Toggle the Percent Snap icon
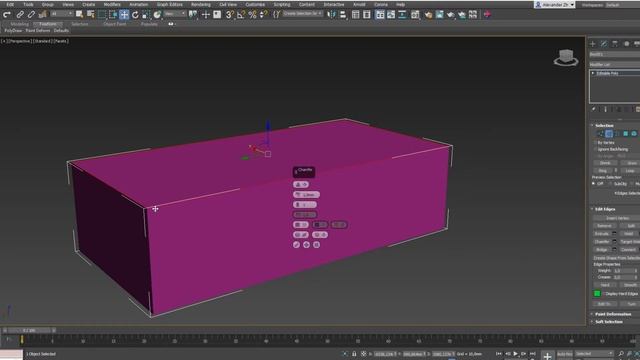This screenshot has height=360, width=640. pyautogui.click(x=252, y=15)
